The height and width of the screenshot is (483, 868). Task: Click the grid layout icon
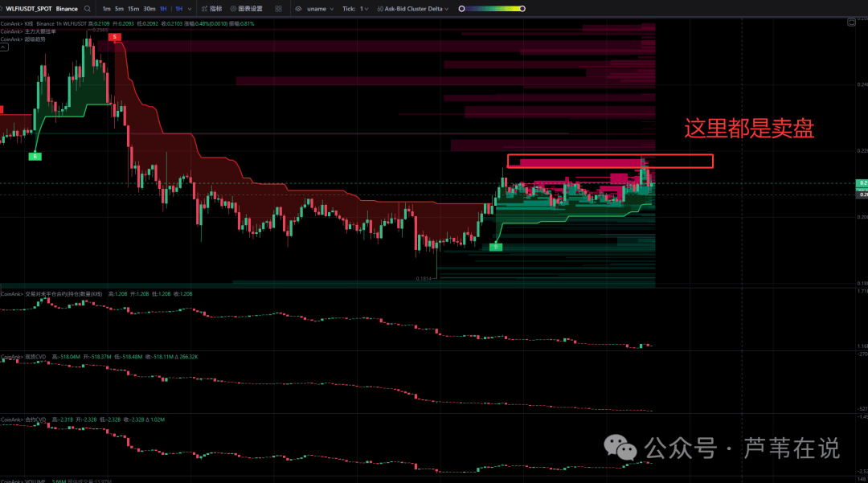coord(278,9)
